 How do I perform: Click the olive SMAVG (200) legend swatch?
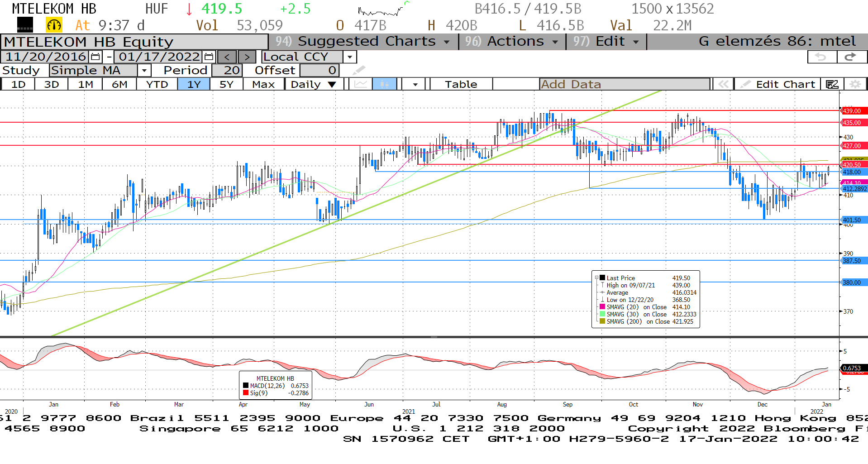(x=602, y=321)
